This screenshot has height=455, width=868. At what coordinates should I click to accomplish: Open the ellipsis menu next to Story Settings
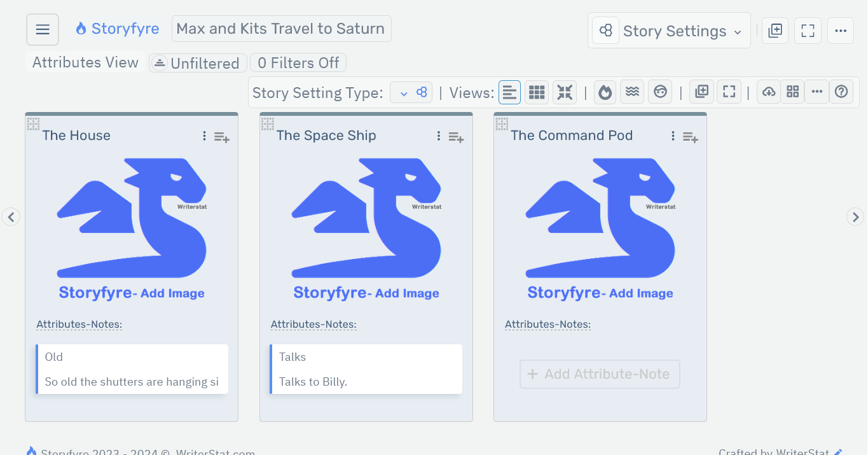tap(840, 30)
